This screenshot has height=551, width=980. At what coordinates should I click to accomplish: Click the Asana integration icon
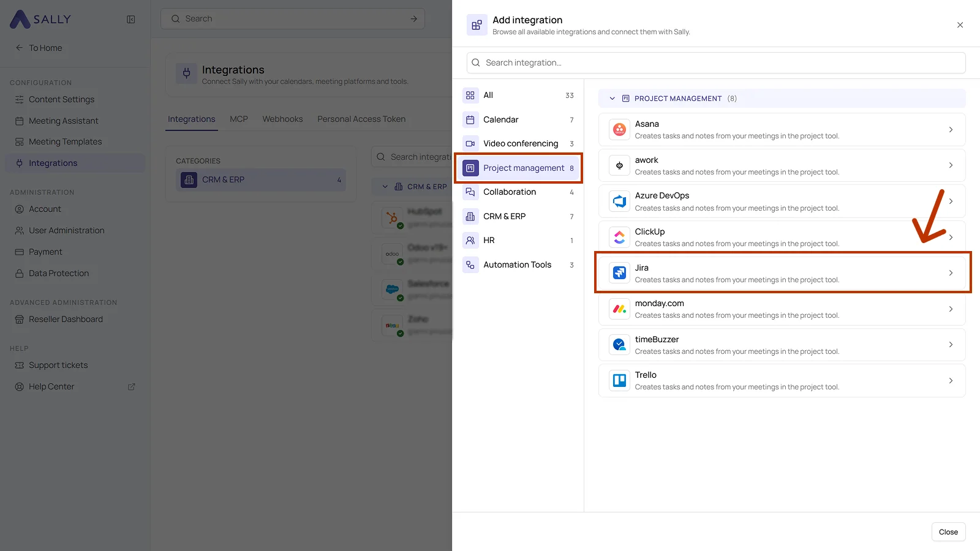pos(619,130)
